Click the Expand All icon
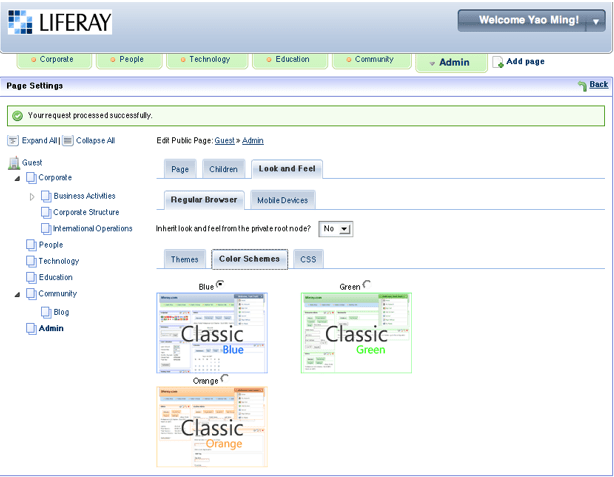 pos(13,141)
